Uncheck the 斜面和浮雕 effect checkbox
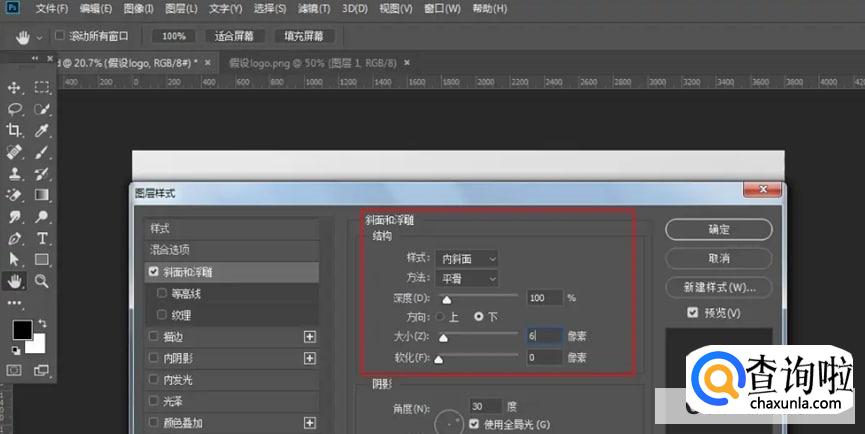Viewport: 865px width, 434px height. (x=153, y=271)
